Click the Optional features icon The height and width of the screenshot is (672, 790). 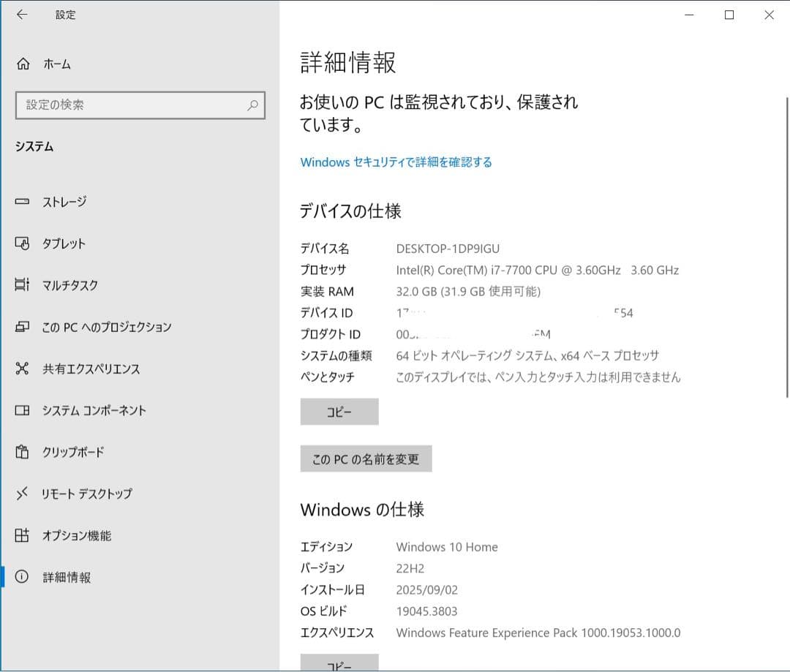tap(23, 535)
